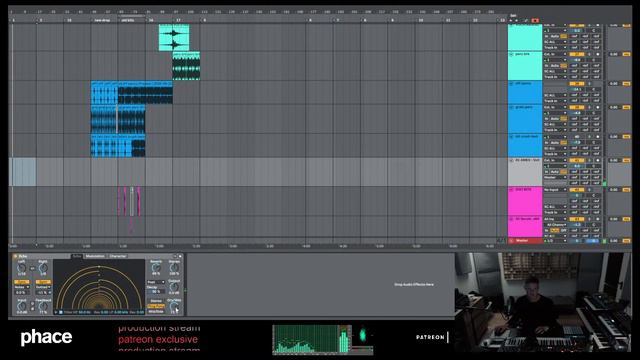Arm the grnd piano track for recording
Image resolution: width=640 pixels, height=360 pixels.
tap(598, 107)
